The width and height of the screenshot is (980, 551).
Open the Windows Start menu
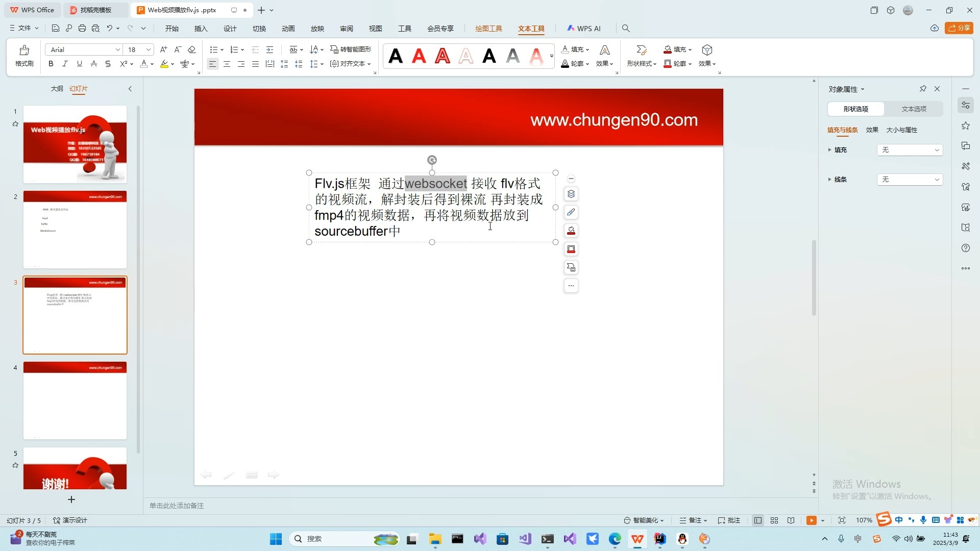point(276,539)
